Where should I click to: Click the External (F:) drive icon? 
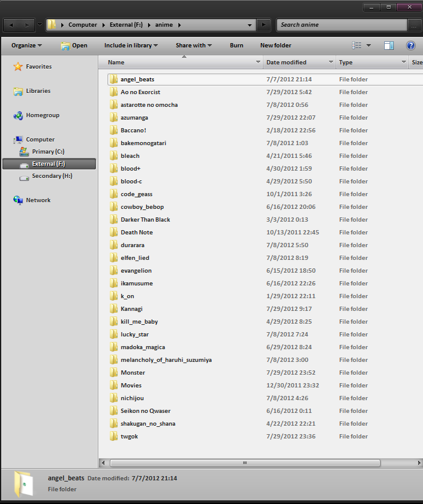tap(24, 165)
